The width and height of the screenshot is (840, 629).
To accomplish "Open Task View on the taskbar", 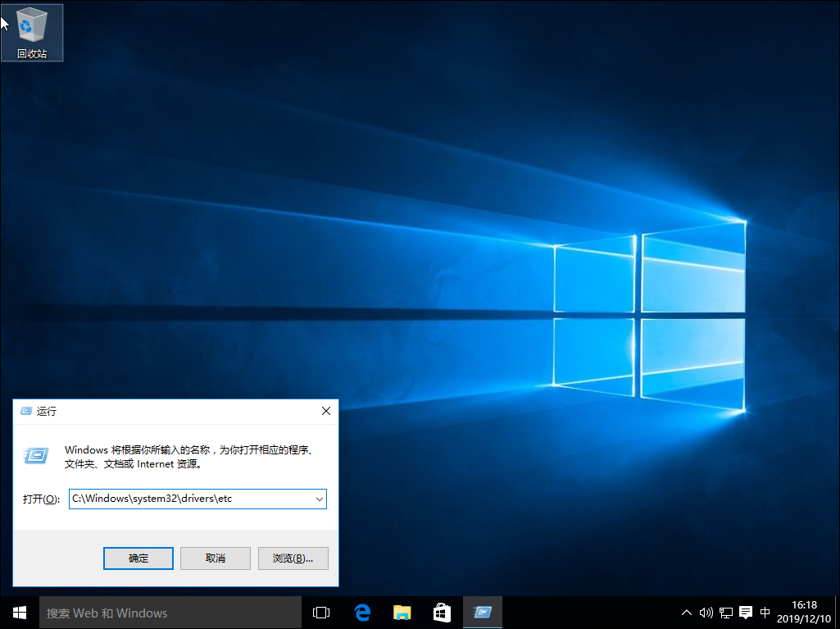I will pyautogui.click(x=320, y=612).
